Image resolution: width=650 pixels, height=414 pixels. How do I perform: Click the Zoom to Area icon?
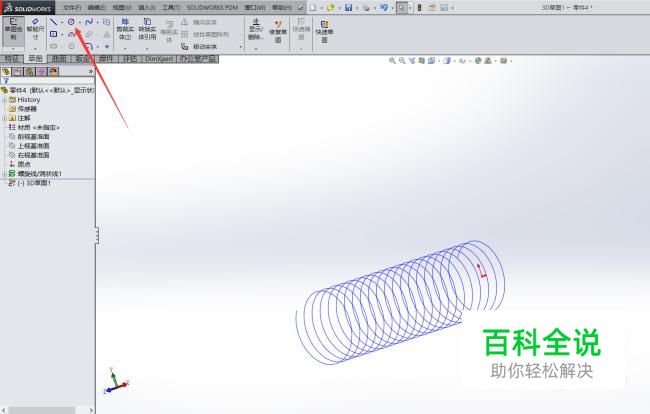402,61
